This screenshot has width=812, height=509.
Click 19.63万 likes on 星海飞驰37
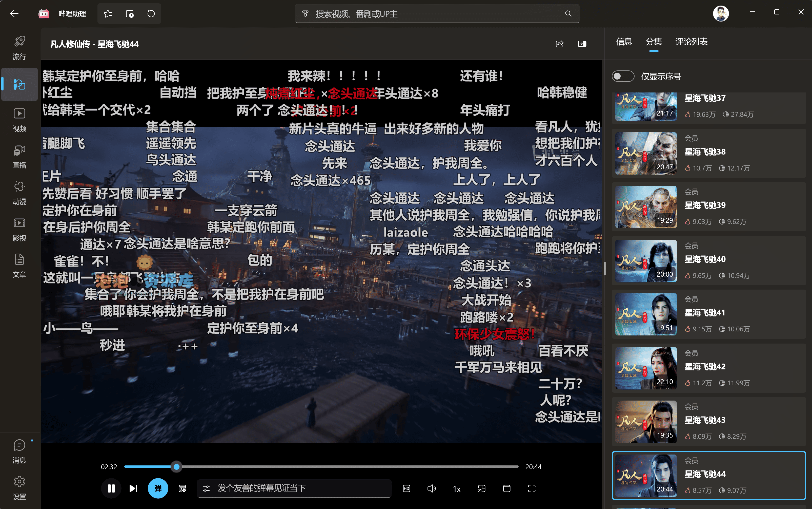700,115
